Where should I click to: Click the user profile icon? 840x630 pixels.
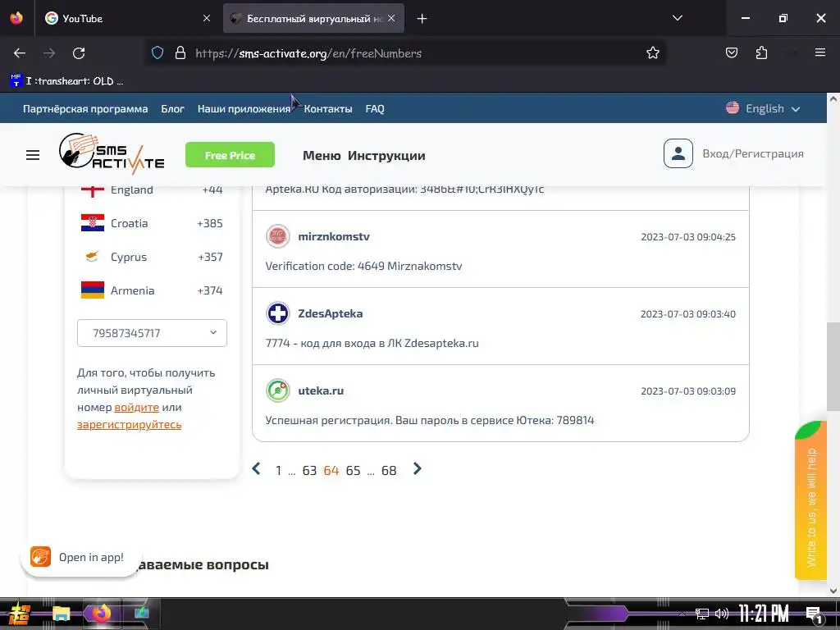678,153
